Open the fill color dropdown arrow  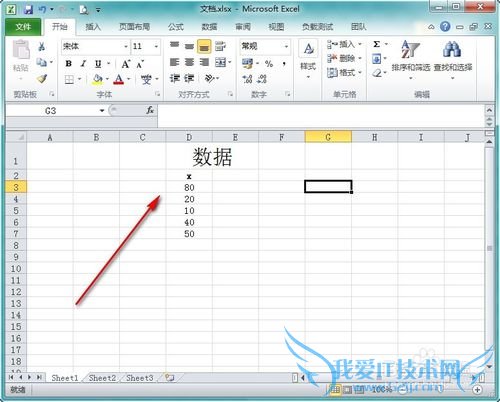107,79
